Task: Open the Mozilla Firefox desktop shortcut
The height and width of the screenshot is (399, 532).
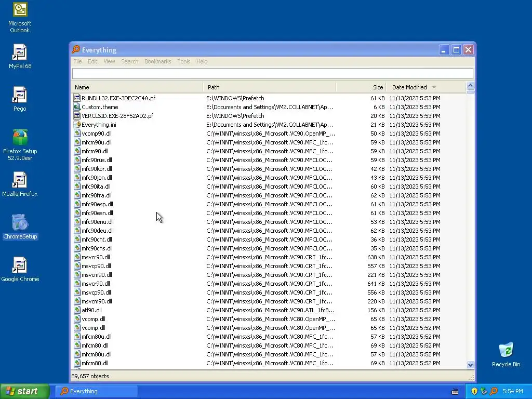Action: 20,184
